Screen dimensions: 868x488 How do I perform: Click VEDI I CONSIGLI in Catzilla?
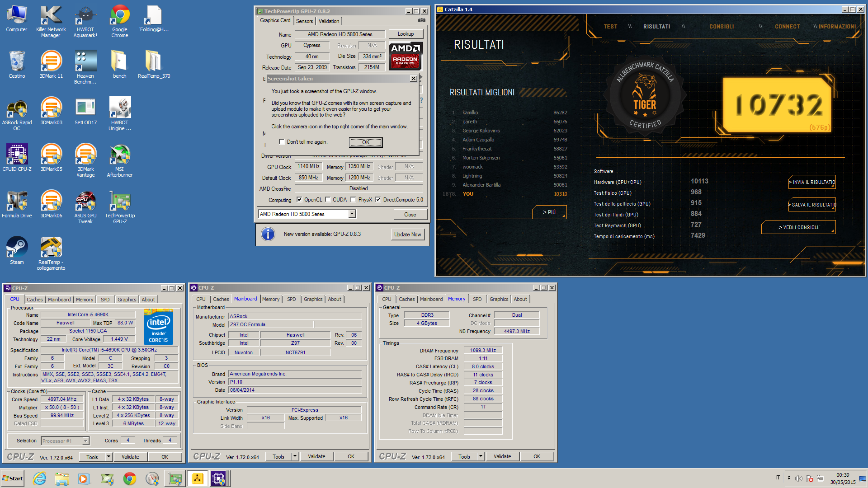click(798, 227)
